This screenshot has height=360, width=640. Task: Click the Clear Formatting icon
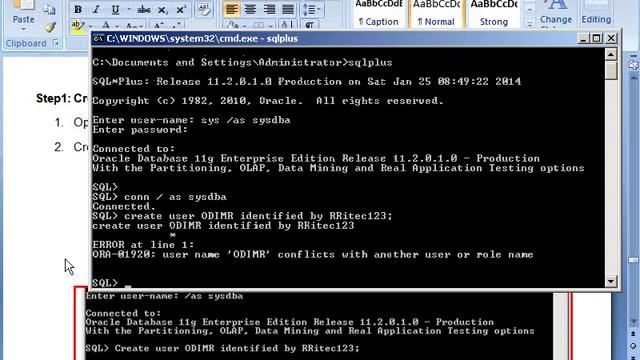pyautogui.click(x=203, y=9)
